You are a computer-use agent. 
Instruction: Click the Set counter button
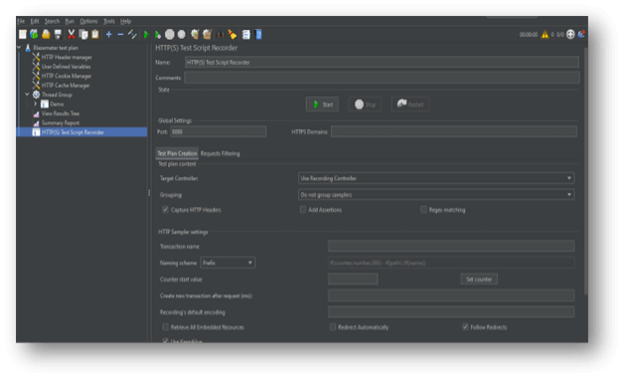[479, 279]
